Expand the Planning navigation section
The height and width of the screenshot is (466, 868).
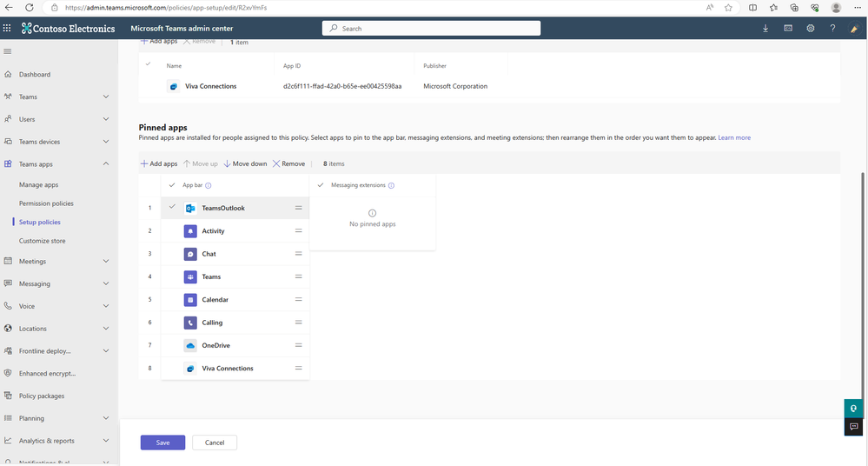pyautogui.click(x=106, y=418)
